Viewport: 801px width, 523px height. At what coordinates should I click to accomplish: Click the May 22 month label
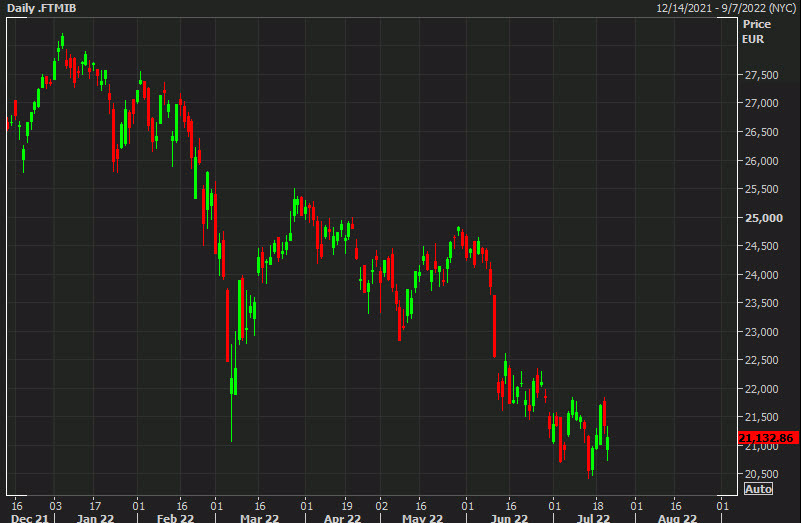[x=422, y=518]
